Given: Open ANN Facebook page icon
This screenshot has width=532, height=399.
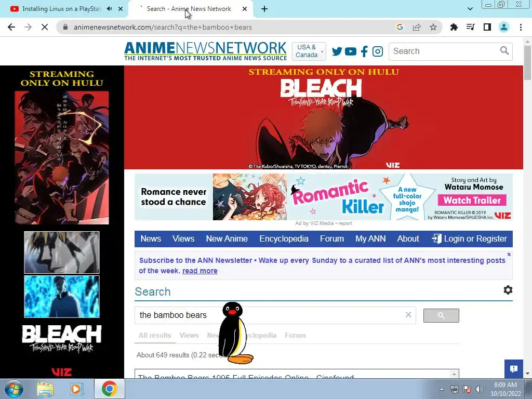Looking at the screenshot, I should [x=364, y=51].
